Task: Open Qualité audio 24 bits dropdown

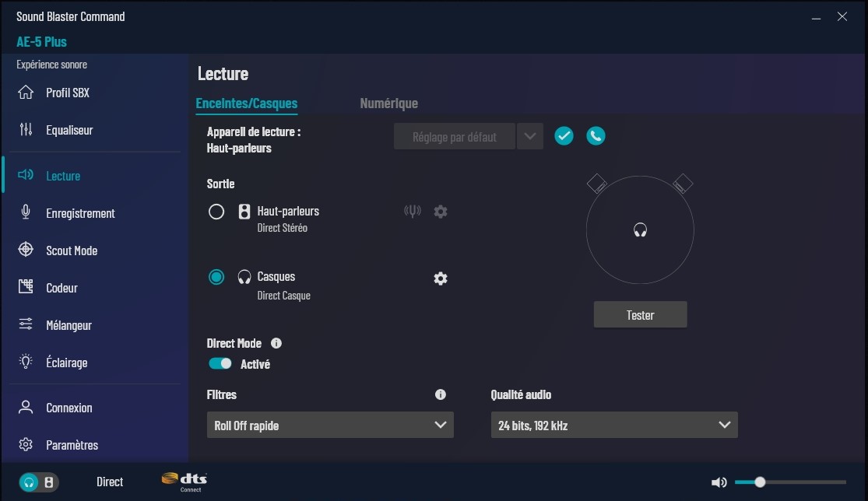Action: pyautogui.click(x=614, y=425)
